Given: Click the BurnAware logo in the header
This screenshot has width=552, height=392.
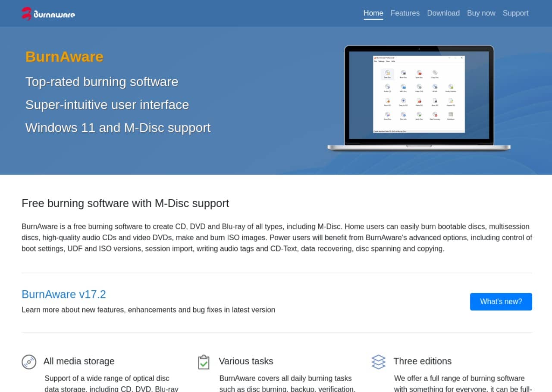Looking at the screenshot, I should point(48,13).
